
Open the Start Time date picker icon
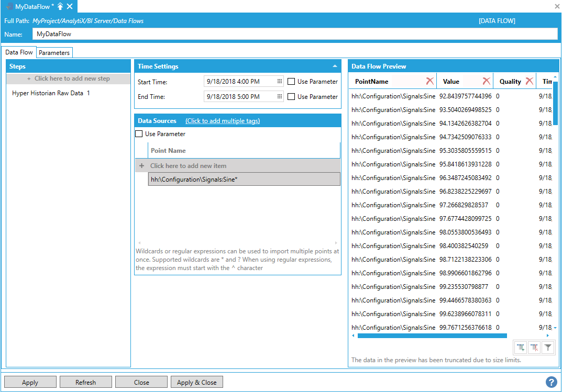[x=280, y=81]
